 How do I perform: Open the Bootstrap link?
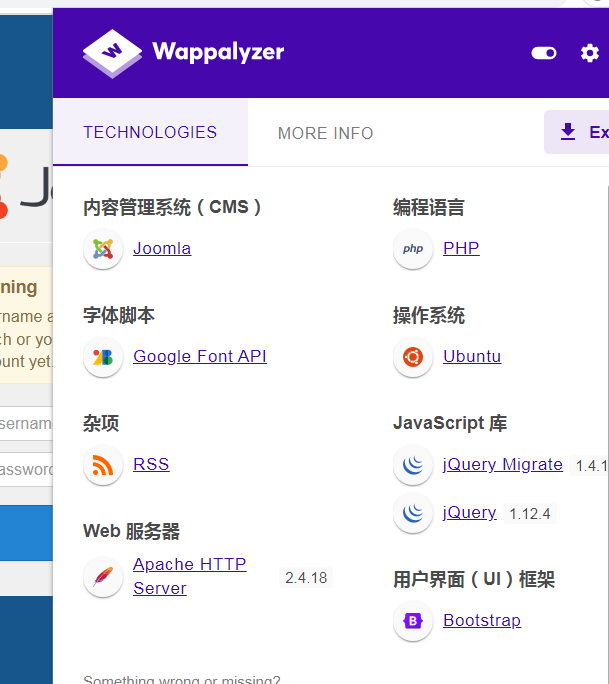point(482,620)
